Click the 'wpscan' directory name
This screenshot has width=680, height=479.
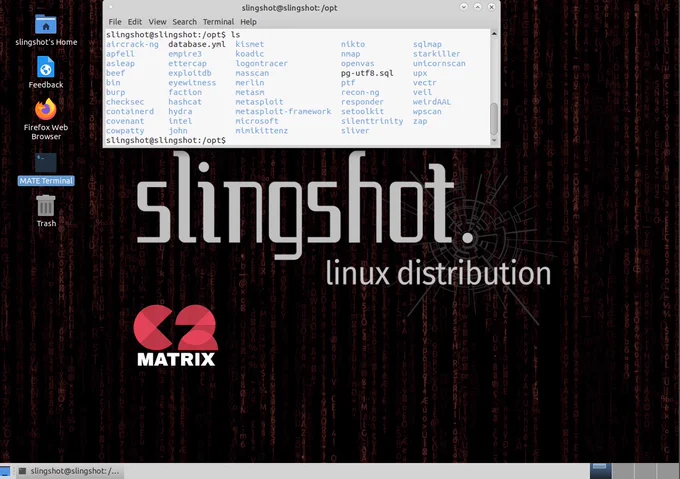(x=427, y=111)
